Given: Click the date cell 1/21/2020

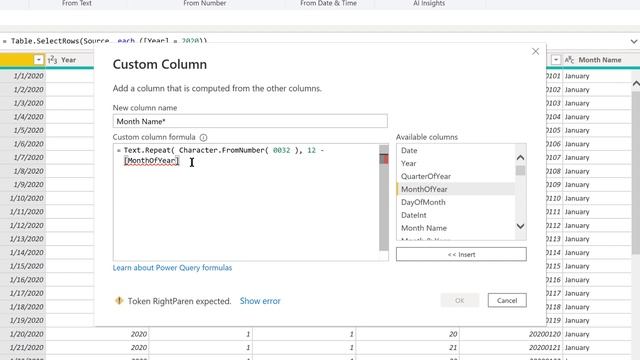Looking at the screenshot, I should pos(23,347).
